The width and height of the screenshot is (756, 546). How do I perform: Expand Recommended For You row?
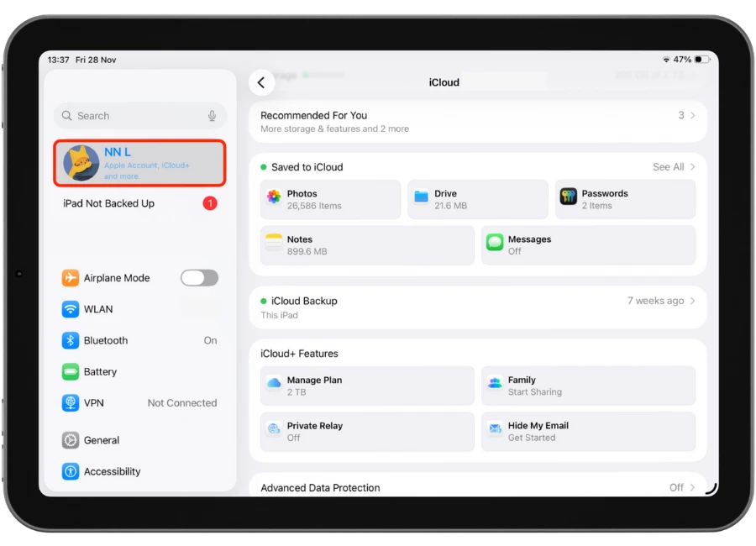(x=477, y=122)
